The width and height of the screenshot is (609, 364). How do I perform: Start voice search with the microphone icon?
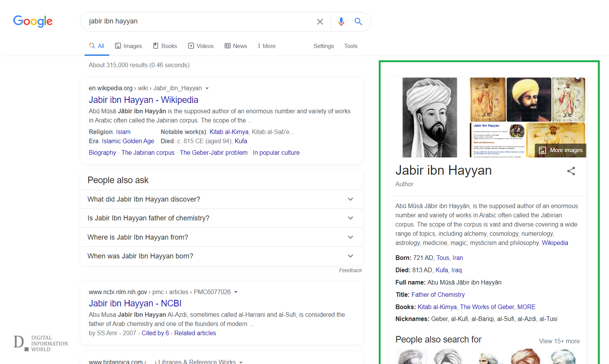341,22
